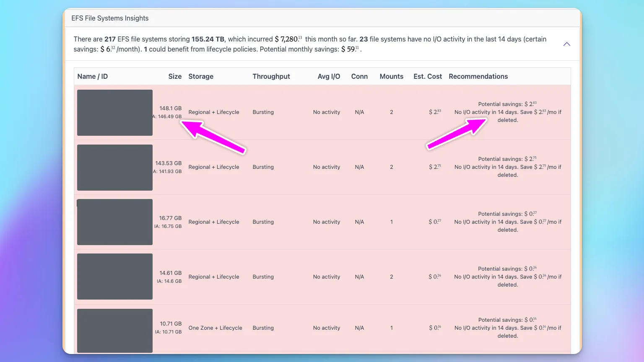Viewport: 644px width, 362px height.
Task: Click the redacted name block in 16.77 GB row
Action: click(115, 222)
